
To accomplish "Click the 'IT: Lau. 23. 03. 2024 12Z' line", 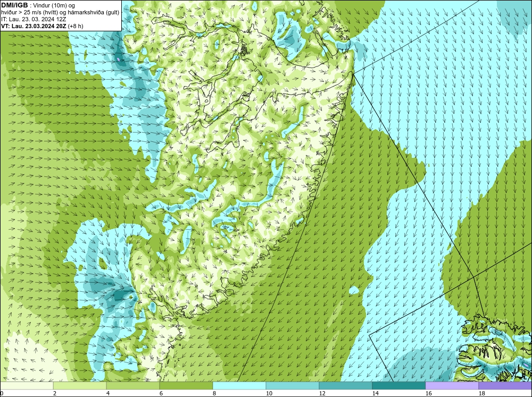I will (34, 19).
